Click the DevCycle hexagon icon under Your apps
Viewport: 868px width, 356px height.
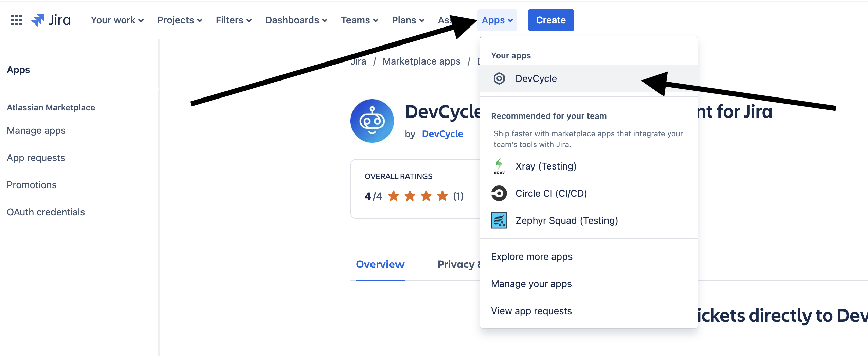499,78
